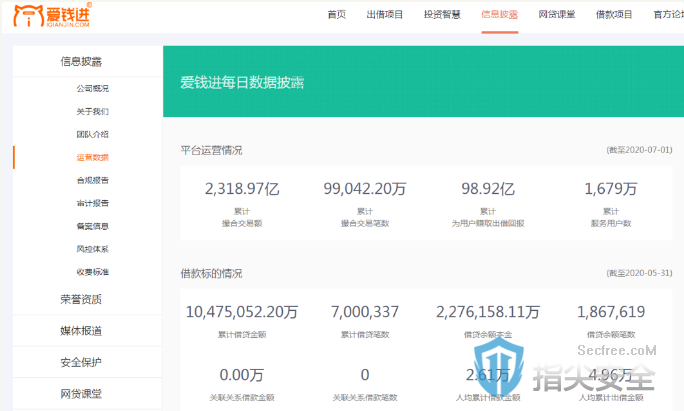This screenshot has height=411, width=684.
Task: Open 备案信息 in the sidebar
Action: point(92,226)
